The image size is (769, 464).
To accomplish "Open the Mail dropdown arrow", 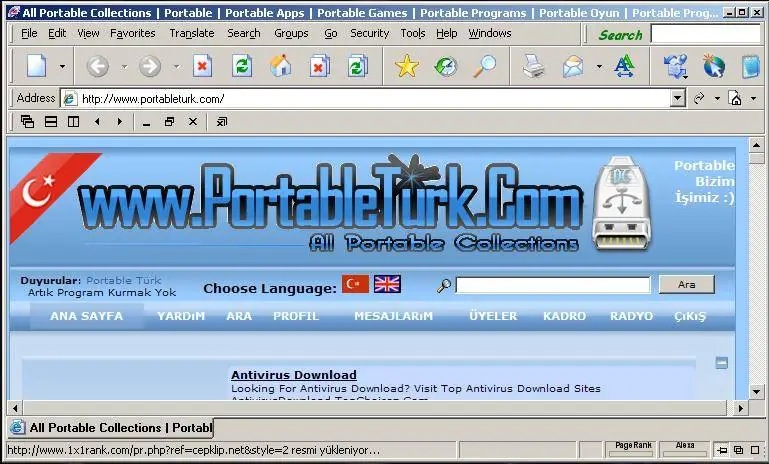I will click(x=599, y=67).
